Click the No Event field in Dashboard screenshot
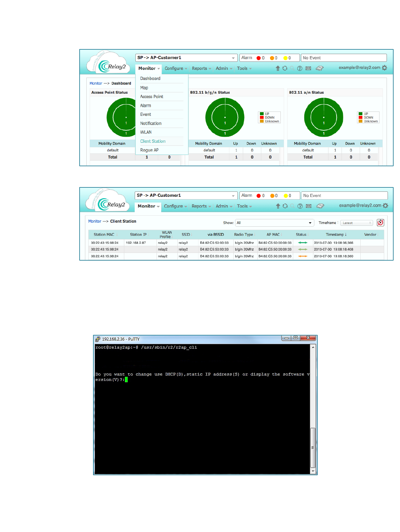This screenshot has height=532, width=400. coord(344,58)
